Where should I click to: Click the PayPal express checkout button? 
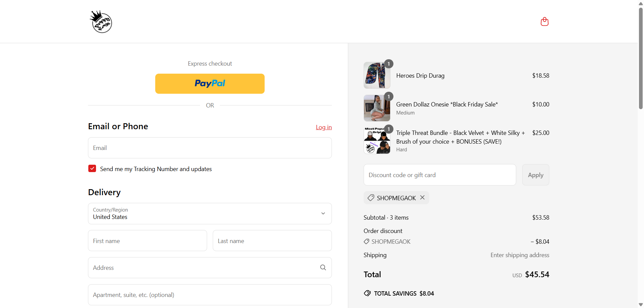click(x=209, y=83)
